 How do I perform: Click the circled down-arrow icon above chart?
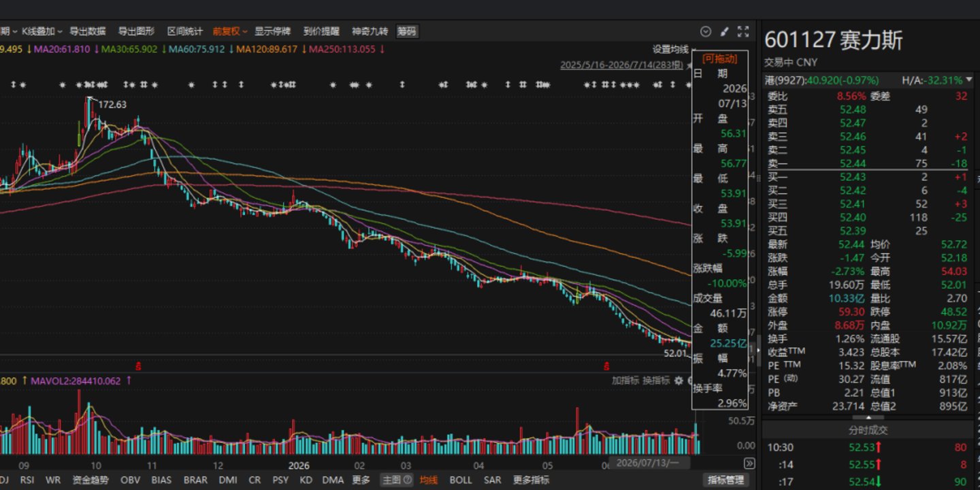point(706,31)
